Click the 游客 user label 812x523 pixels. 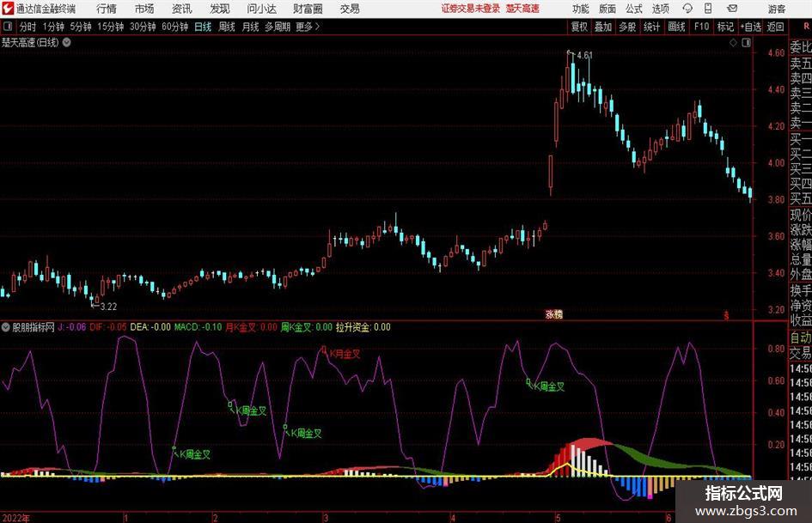(x=776, y=9)
